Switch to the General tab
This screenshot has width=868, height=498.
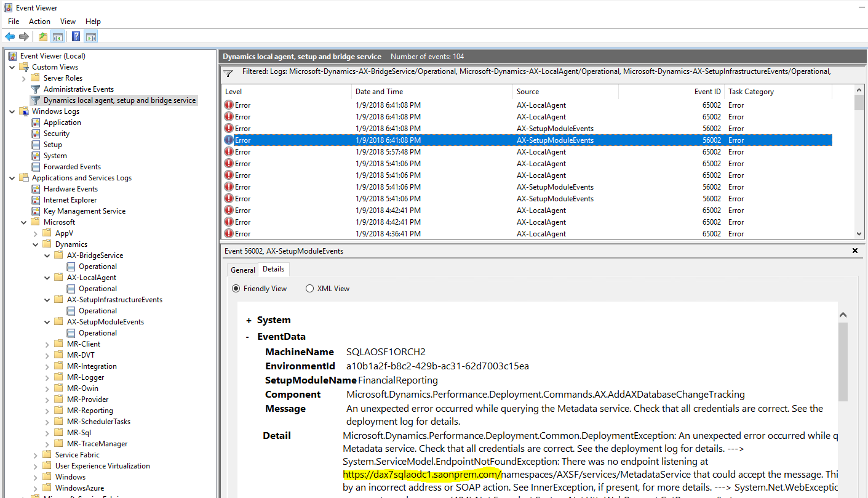242,270
